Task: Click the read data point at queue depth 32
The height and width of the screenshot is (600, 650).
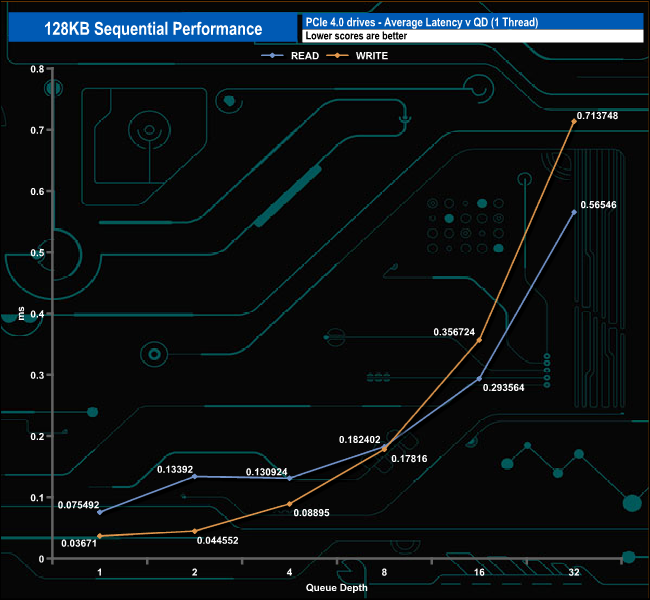Action: pyautogui.click(x=574, y=212)
